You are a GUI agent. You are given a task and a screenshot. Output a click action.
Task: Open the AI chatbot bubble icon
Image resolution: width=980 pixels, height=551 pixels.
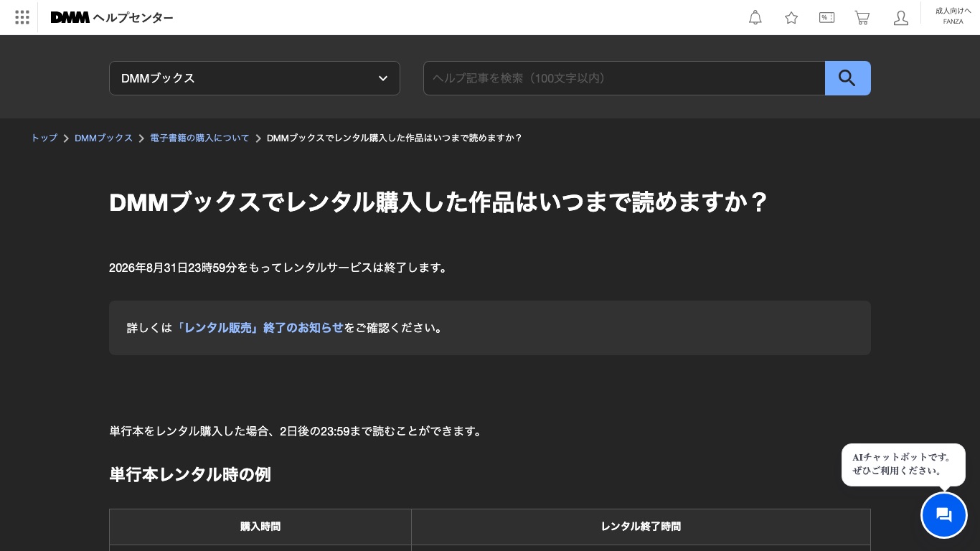(944, 515)
